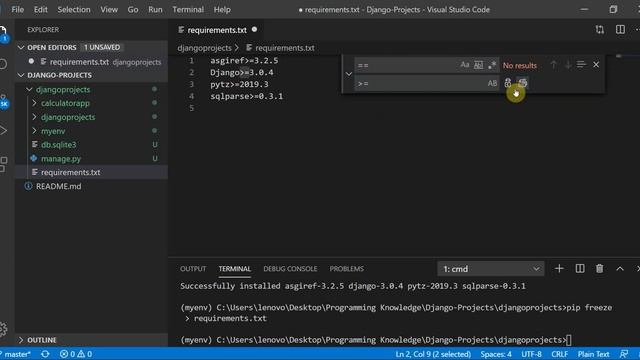Toggle Preserve Case in replace box
Image resolution: width=640 pixels, height=360 pixels.
coord(492,83)
